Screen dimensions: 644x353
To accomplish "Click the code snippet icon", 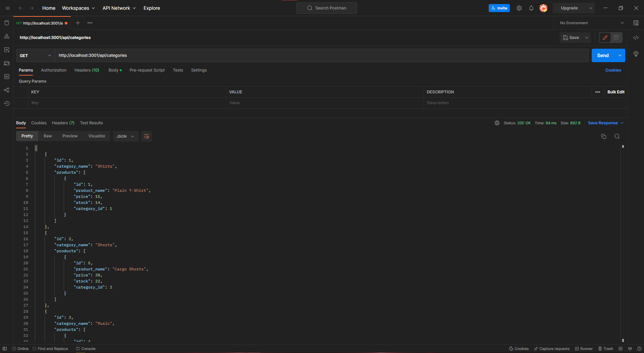I will [x=636, y=38].
